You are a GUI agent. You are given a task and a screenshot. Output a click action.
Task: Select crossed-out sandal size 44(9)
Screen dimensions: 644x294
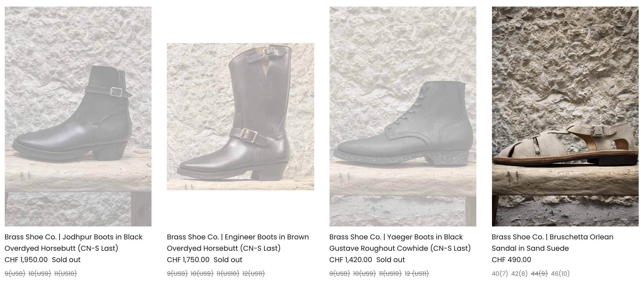(539, 274)
